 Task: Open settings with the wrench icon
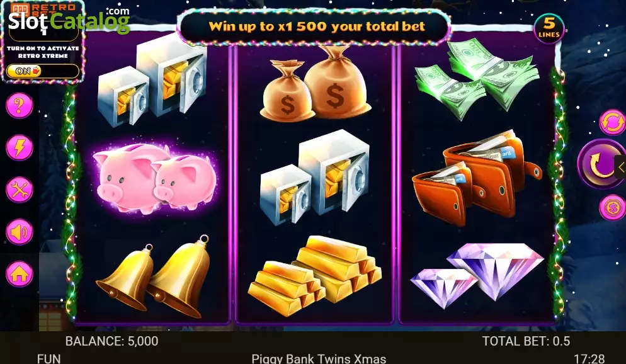(19, 190)
